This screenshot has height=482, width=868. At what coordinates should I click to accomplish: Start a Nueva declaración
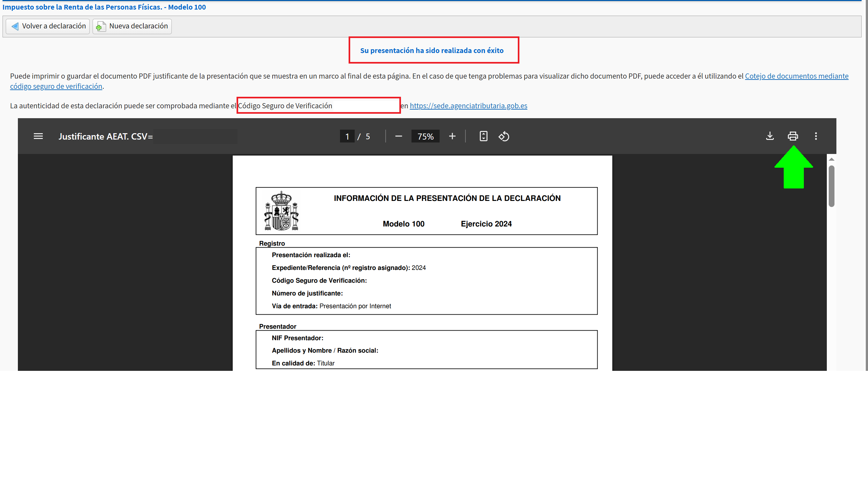pyautogui.click(x=132, y=26)
